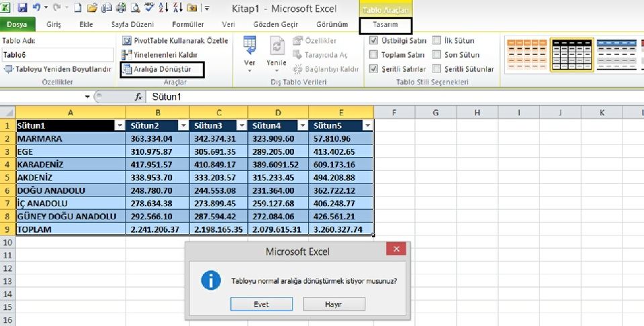
Task: Enable Toplam Satırı checkbox
Action: [373, 54]
